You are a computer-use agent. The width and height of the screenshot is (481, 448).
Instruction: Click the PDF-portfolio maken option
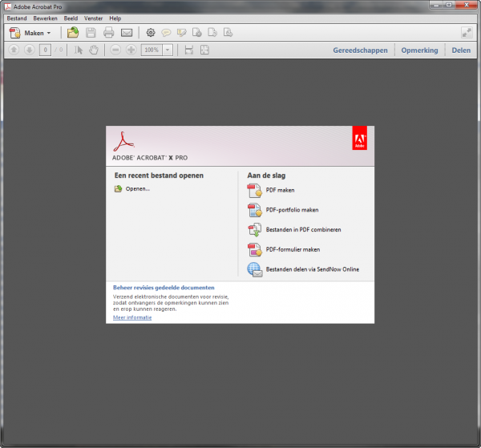point(292,210)
